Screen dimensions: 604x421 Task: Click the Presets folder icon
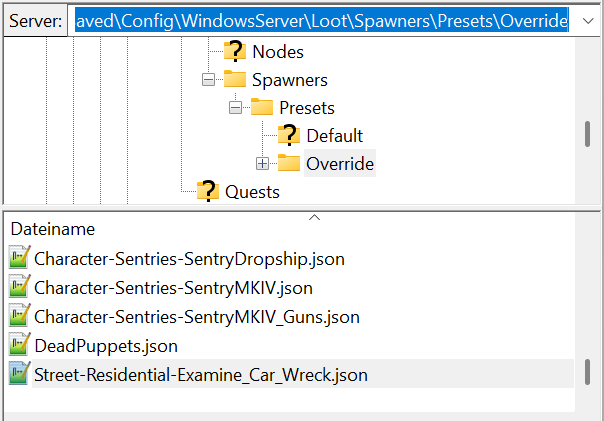coord(262,107)
